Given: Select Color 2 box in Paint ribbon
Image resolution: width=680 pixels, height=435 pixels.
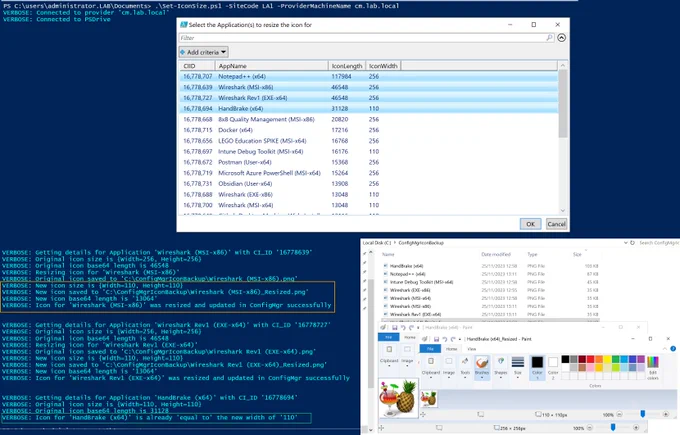Looking at the screenshot, I should (553, 367).
